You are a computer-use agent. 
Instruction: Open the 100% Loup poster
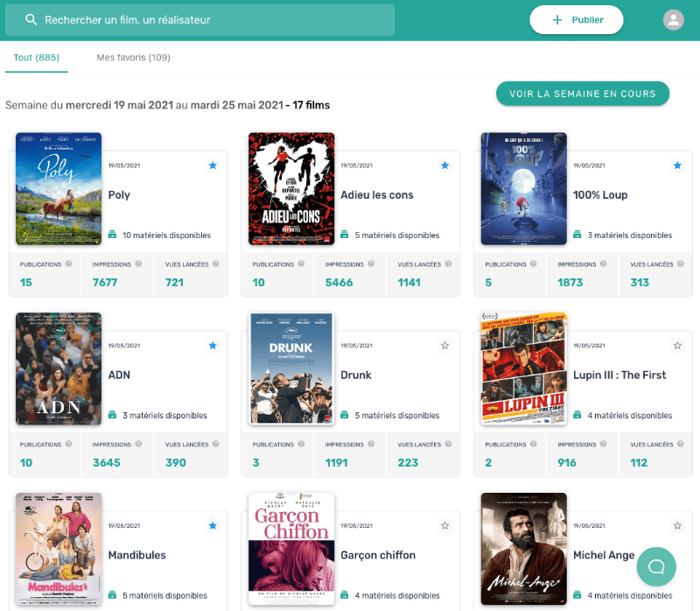pyautogui.click(x=523, y=188)
